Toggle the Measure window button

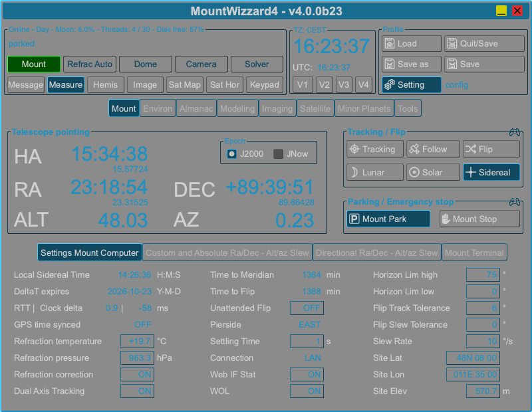pyautogui.click(x=66, y=85)
